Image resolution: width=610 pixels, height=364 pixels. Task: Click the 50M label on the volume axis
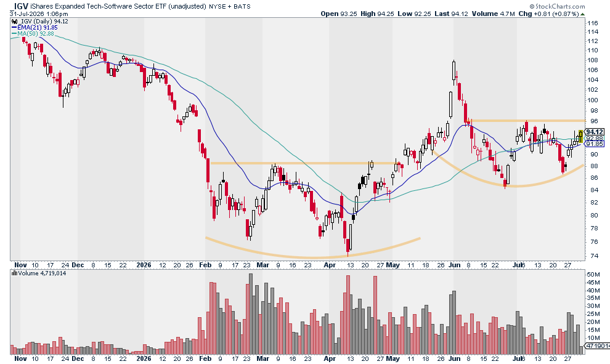click(x=593, y=274)
